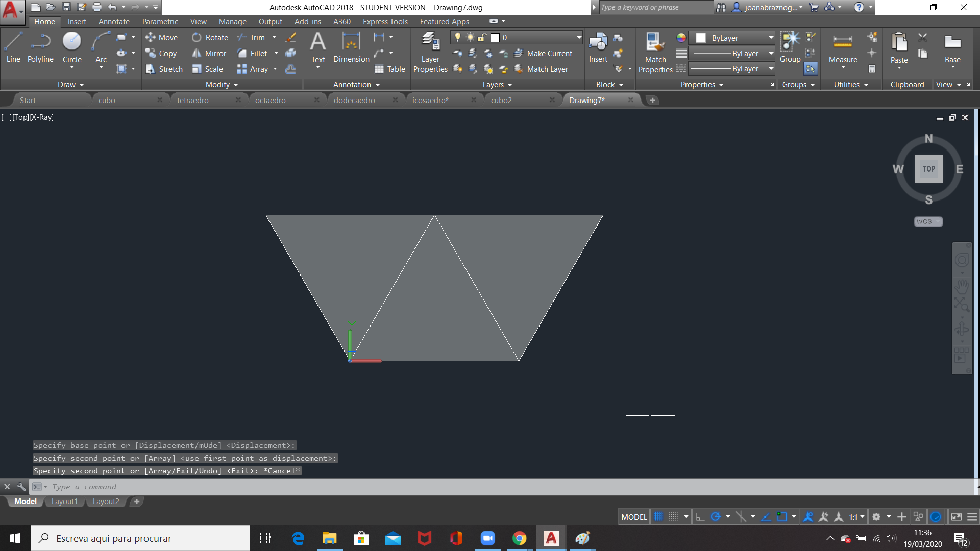Insert a Table
Screen dimensions: 980x551
tap(389, 69)
